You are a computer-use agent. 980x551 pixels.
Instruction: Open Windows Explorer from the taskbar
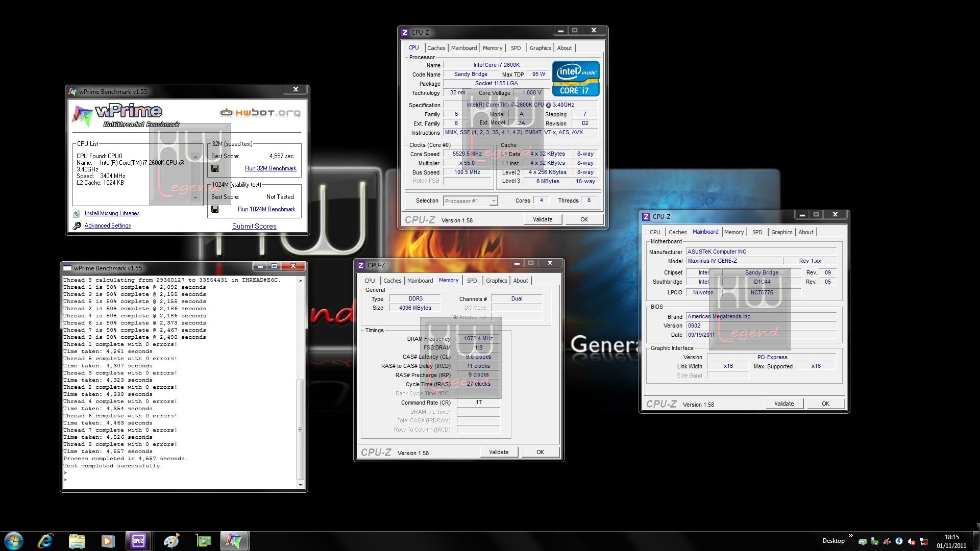click(x=77, y=541)
